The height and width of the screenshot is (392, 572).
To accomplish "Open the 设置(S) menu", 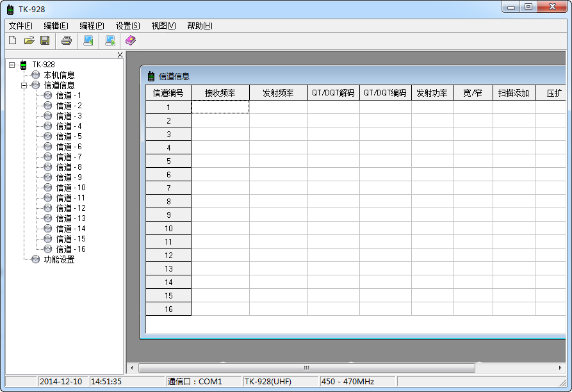I will [x=127, y=26].
